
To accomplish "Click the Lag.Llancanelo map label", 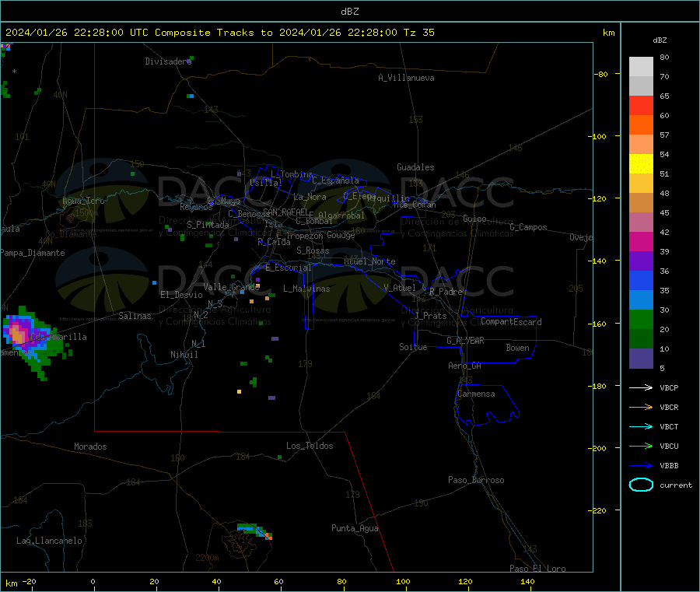I will coord(50,541).
